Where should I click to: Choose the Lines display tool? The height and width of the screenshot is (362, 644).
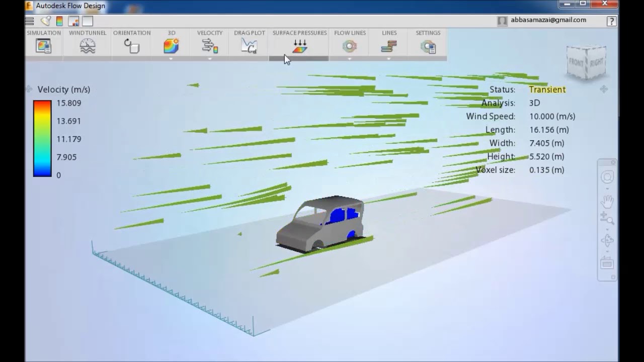tap(389, 46)
